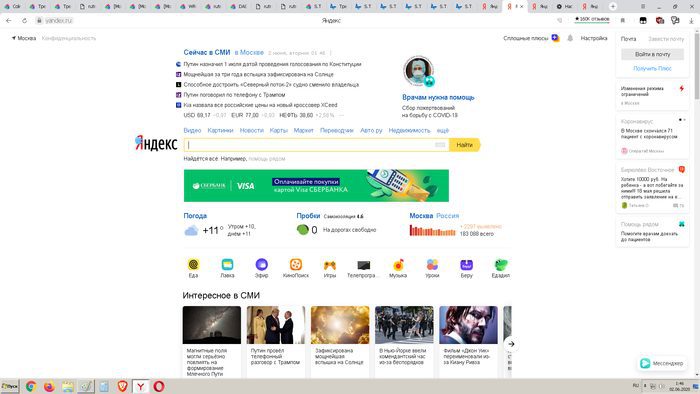
Task: Open the Авто.ру tab above search
Action: (371, 130)
